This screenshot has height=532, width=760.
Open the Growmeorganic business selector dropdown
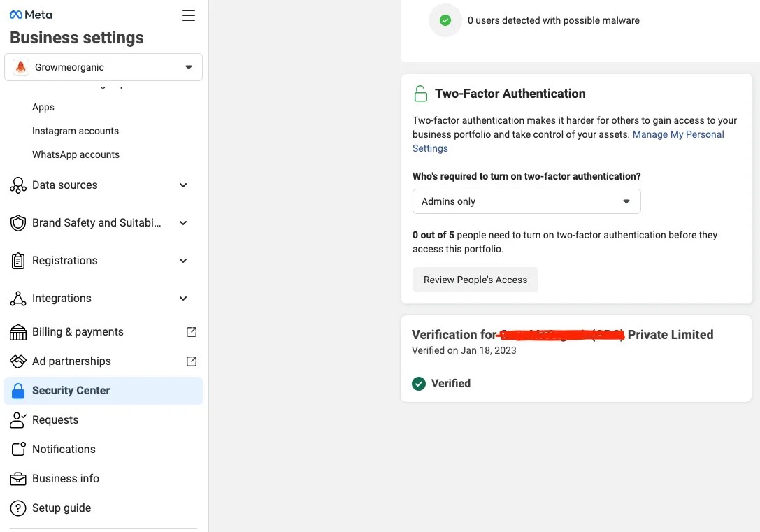[103, 67]
